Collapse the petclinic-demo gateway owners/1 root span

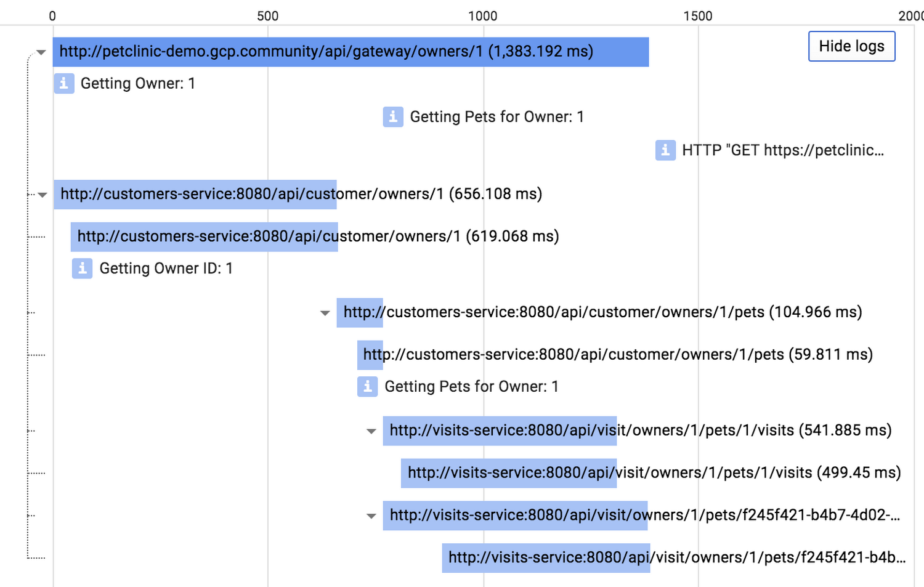click(x=41, y=52)
